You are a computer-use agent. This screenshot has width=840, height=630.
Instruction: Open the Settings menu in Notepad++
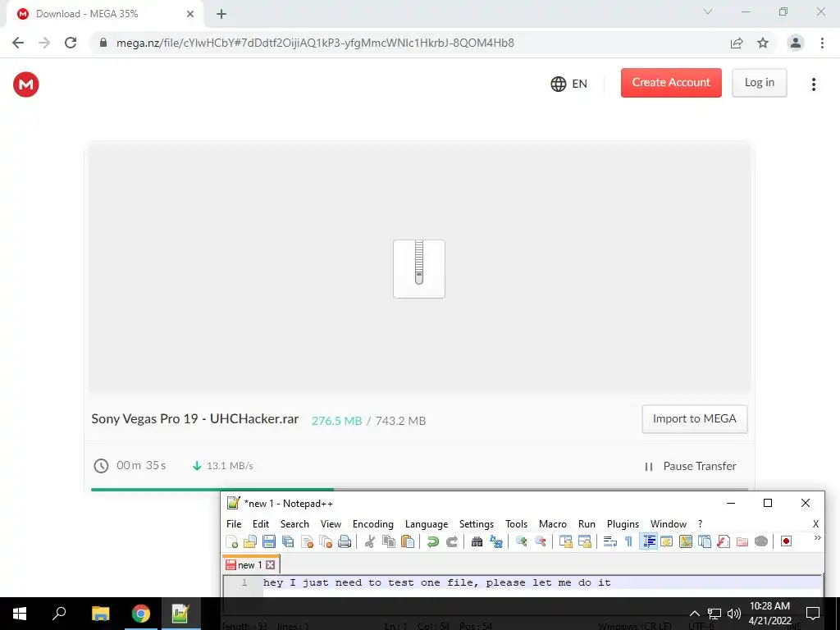click(477, 524)
